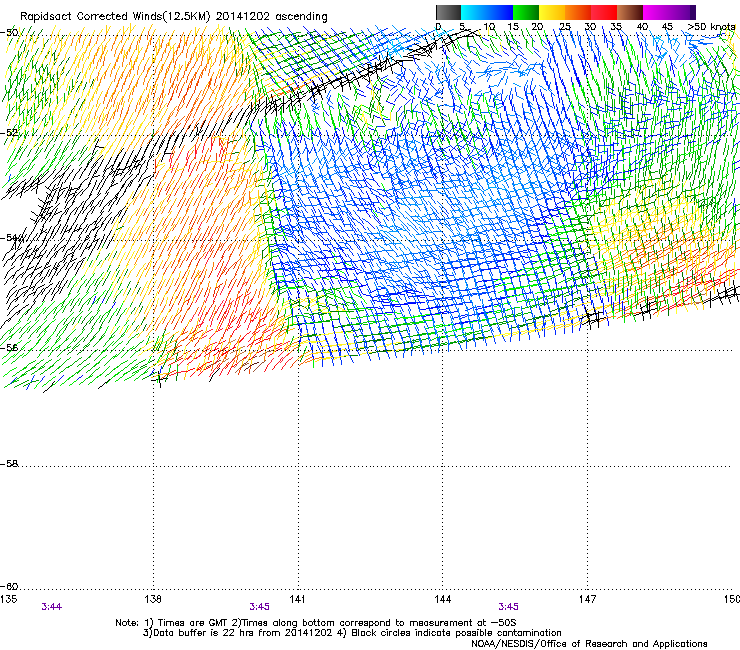Click the '>50 knots' legend label

tap(711, 27)
